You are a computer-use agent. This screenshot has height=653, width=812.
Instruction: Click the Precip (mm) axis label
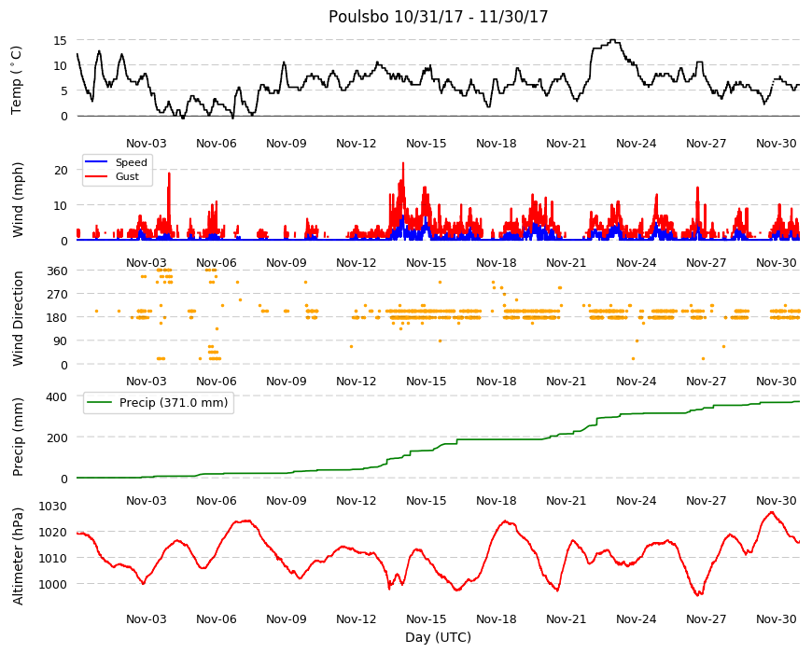18,437
